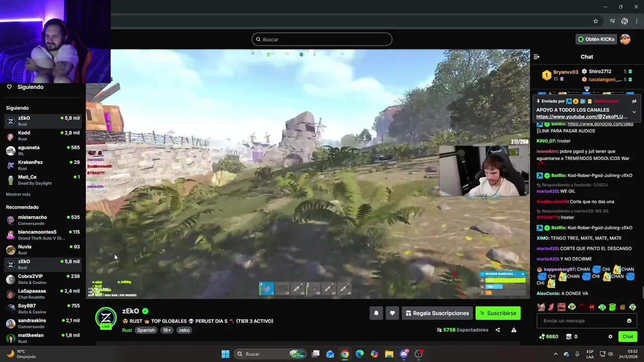Click the Obtén KICKs button
644x362 pixels.
pos(596,39)
